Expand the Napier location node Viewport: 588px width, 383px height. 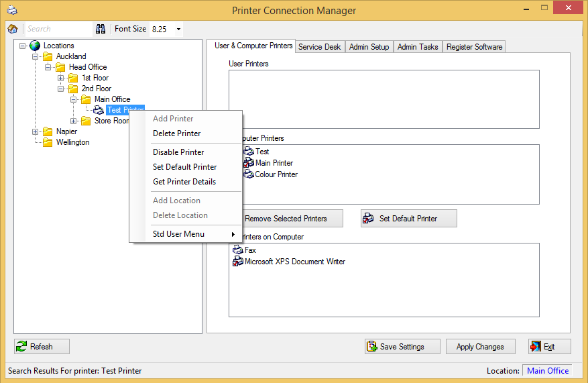[x=36, y=131]
